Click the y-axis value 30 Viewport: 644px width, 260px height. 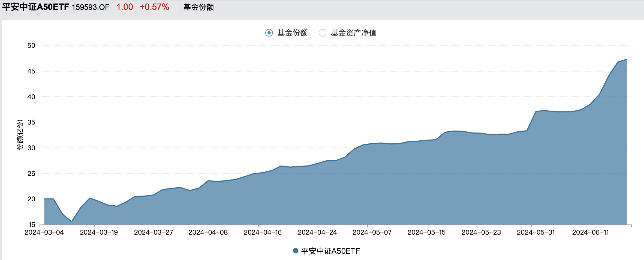coord(31,148)
